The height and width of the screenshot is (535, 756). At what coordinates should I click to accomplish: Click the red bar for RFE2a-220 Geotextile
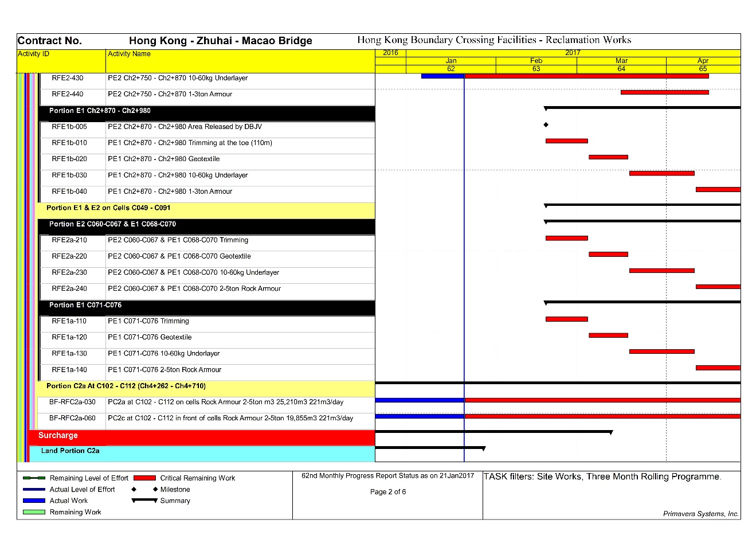coord(608,254)
